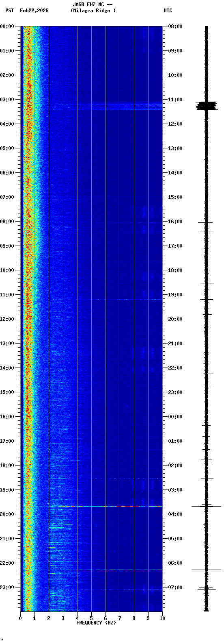The width and height of the screenshot is (224, 644).
Task: Click the bright broadband event streak after 03:00 PST
Action: 106,107
